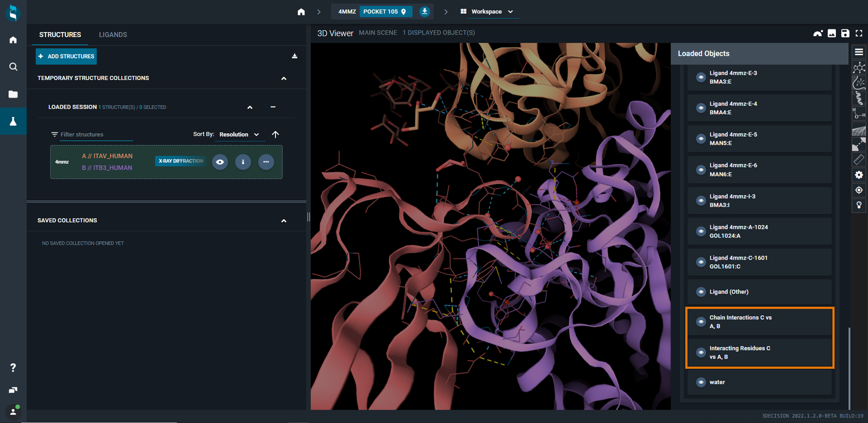Click the X-Ray Diffraction tag
This screenshot has height=423, width=868.
(181, 161)
